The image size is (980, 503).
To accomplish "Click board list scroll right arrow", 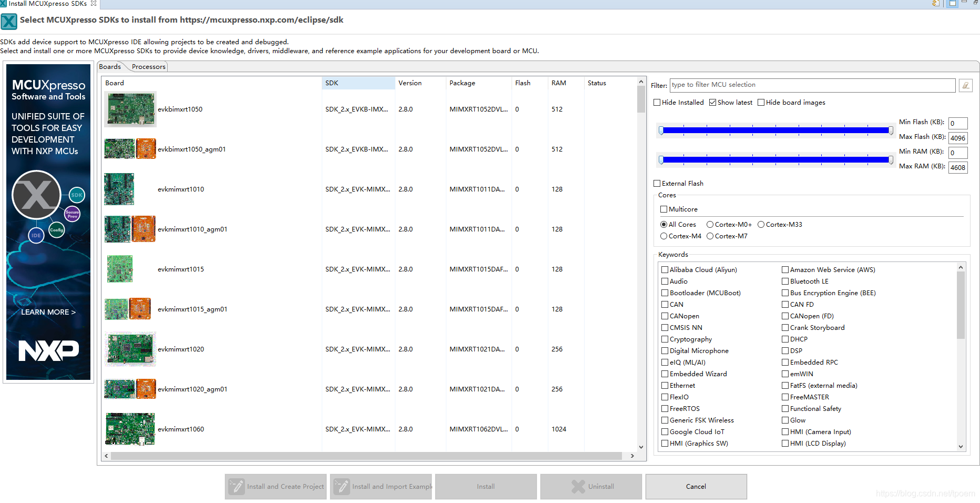I will (x=632, y=456).
